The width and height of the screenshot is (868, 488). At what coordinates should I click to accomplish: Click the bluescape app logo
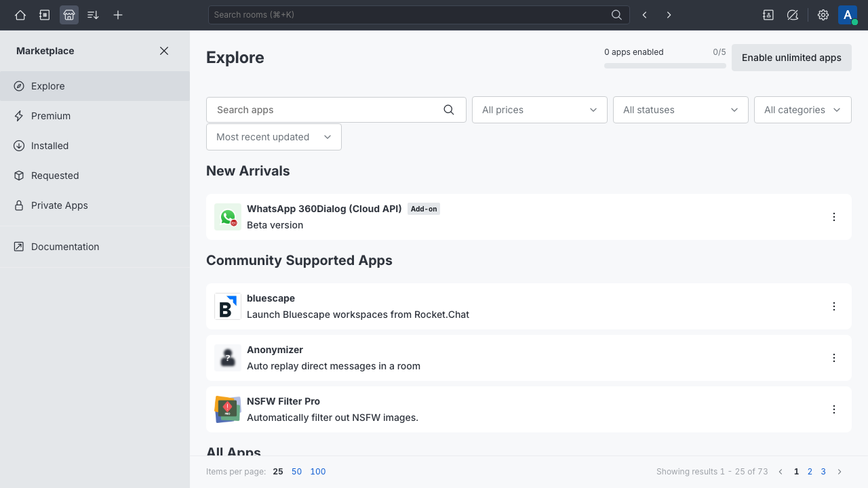click(x=228, y=306)
